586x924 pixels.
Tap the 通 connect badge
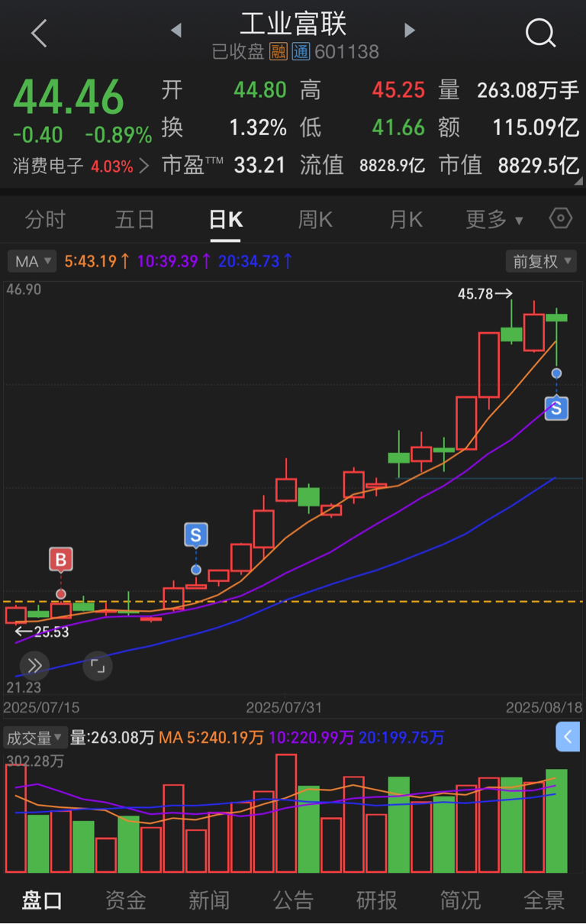pos(301,52)
